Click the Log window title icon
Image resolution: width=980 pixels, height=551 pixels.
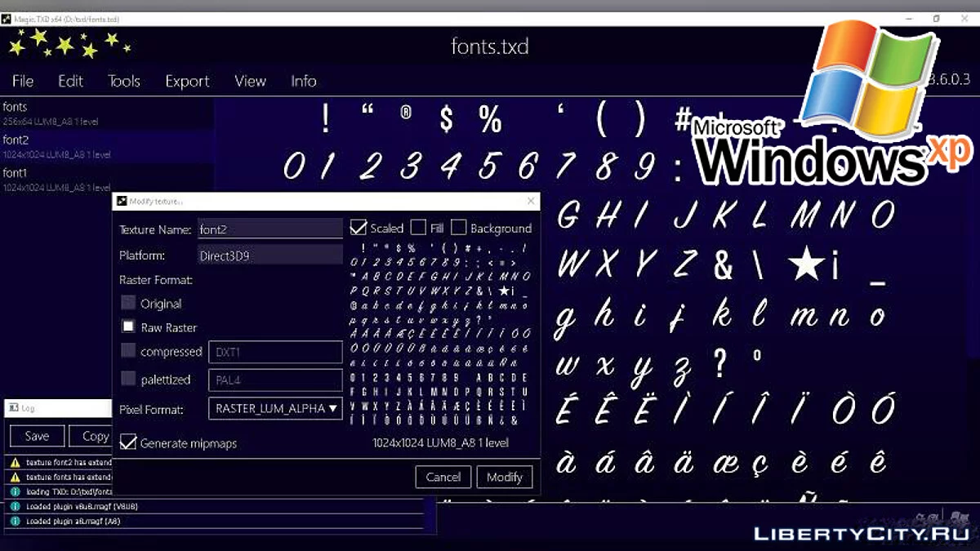15,408
